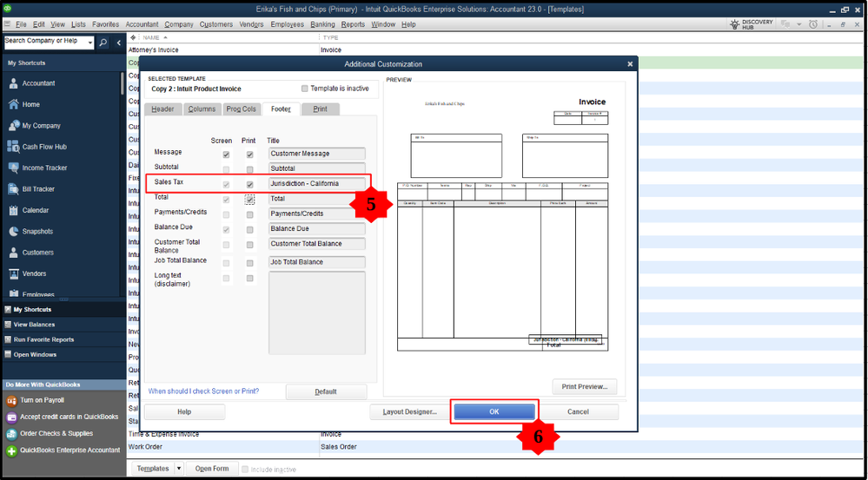Toggle Total Print checkbox
This screenshot has height=480, width=868.
coord(249,199)
